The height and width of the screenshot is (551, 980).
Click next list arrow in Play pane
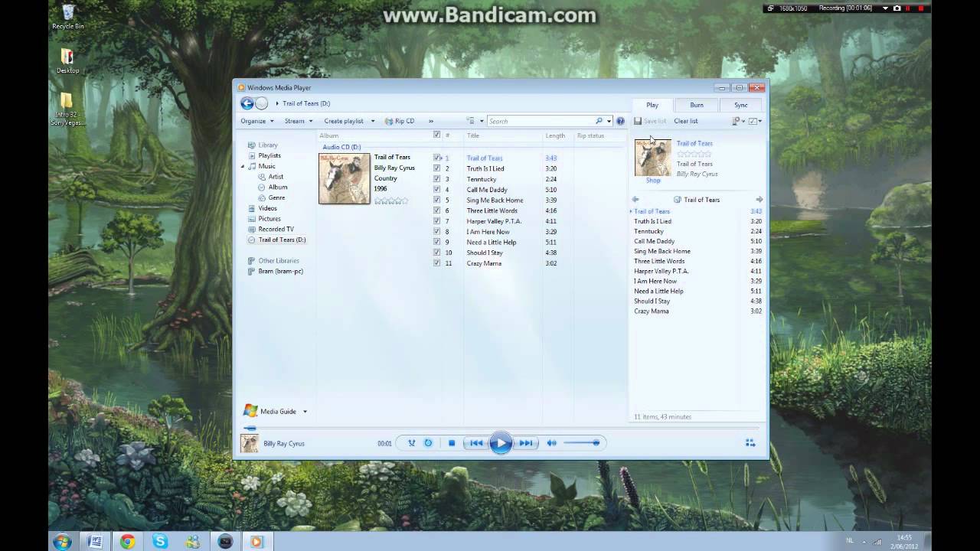click(x=759, y=200)
